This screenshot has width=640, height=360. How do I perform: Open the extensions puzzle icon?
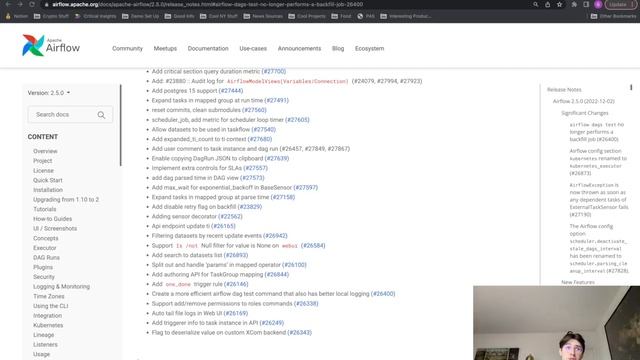pos(574,4)
